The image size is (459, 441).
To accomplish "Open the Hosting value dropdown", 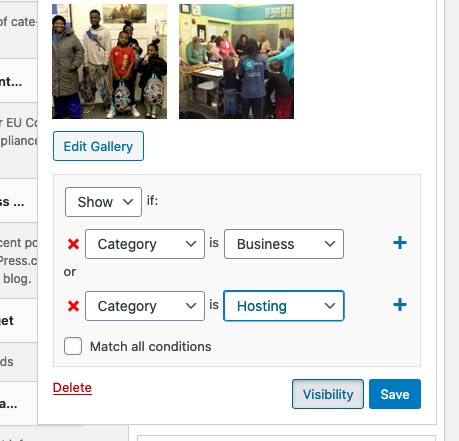I will 284,306.
